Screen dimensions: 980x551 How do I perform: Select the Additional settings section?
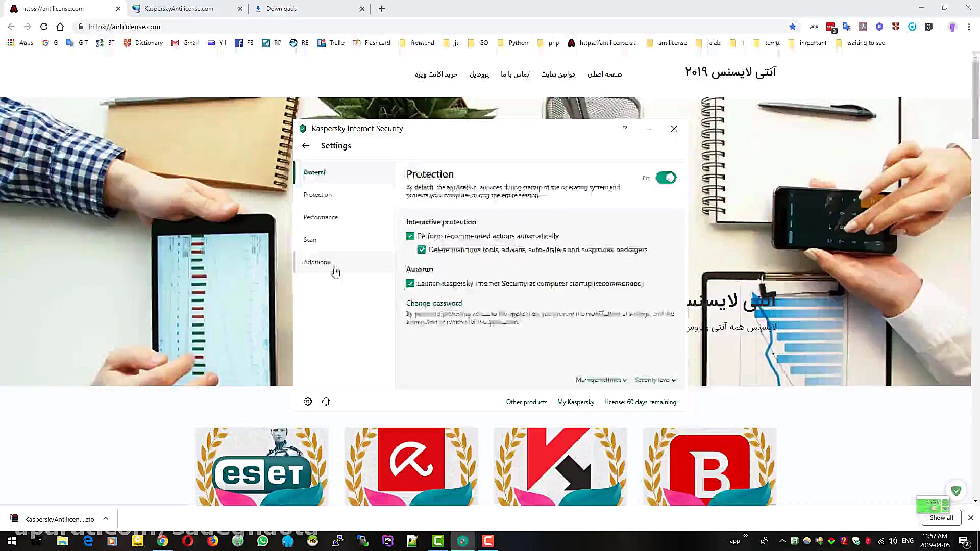(x=317, y=262)
